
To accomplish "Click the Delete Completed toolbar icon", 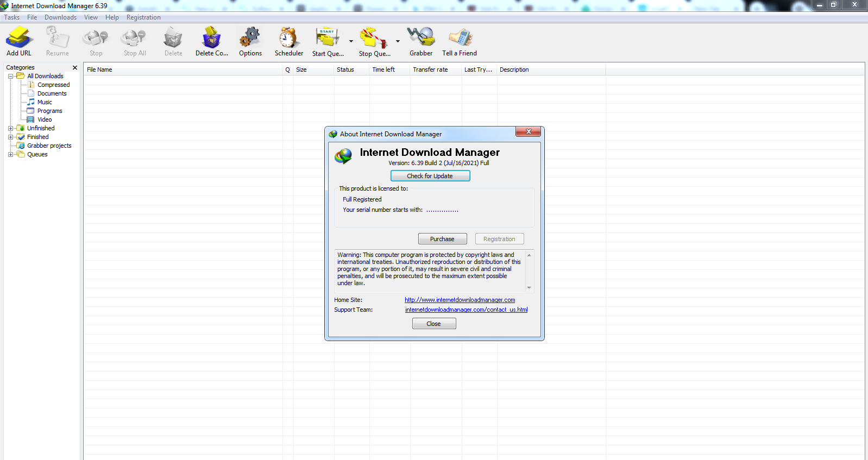I will 211,38.
